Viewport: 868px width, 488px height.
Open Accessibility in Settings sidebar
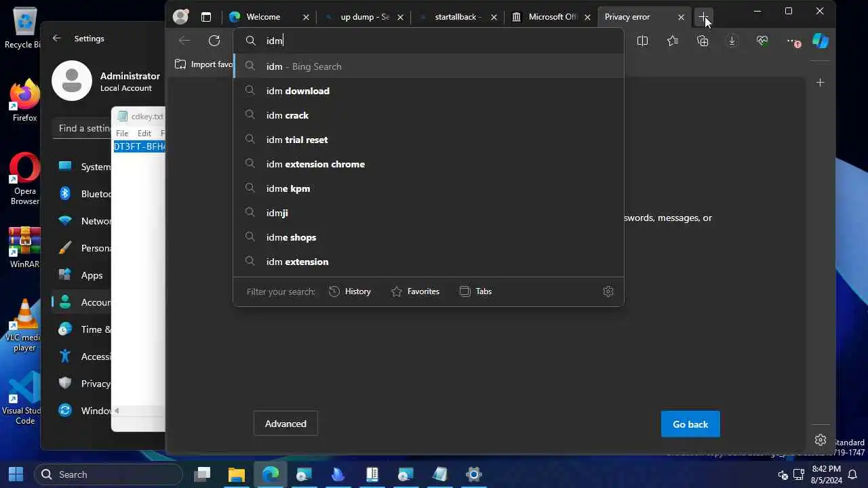point(83,357)
